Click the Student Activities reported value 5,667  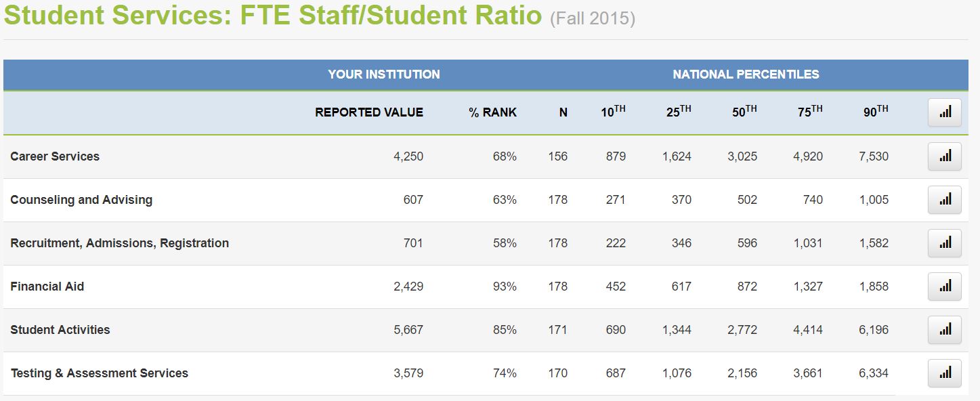408,329
